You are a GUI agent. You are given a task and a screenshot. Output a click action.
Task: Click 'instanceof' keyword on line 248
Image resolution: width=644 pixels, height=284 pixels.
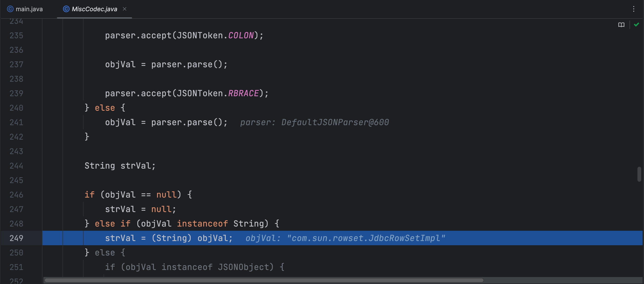click(202, 224)
